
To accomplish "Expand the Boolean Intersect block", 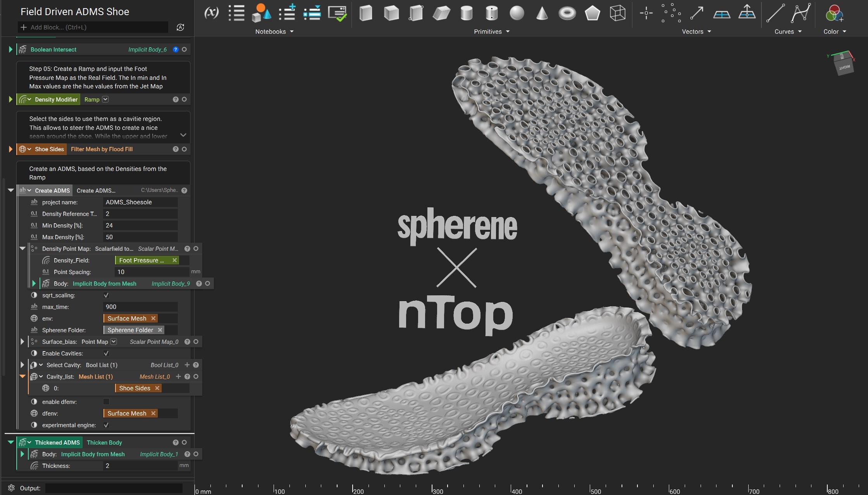I will tap(10, 49).
